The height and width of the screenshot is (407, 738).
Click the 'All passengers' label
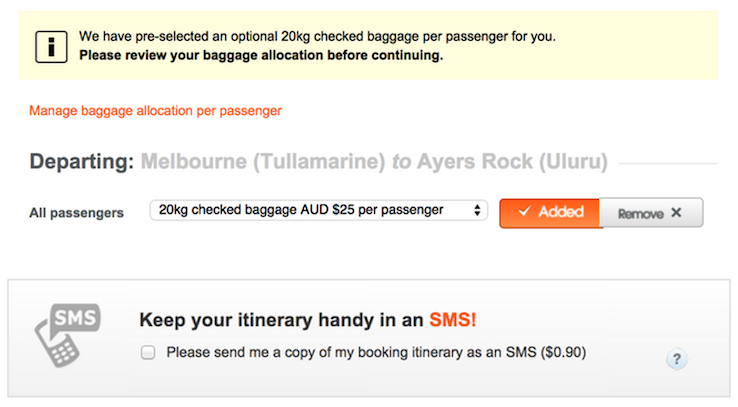click(x=76, y=213)
